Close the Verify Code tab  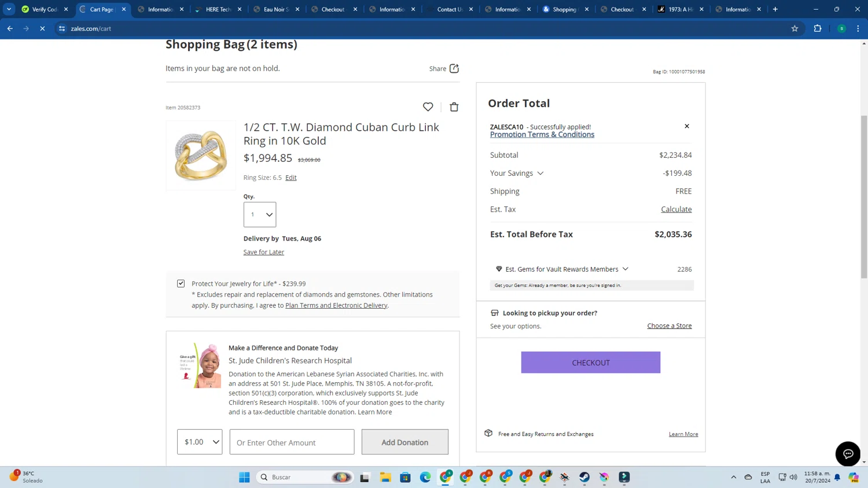(66, 9)
